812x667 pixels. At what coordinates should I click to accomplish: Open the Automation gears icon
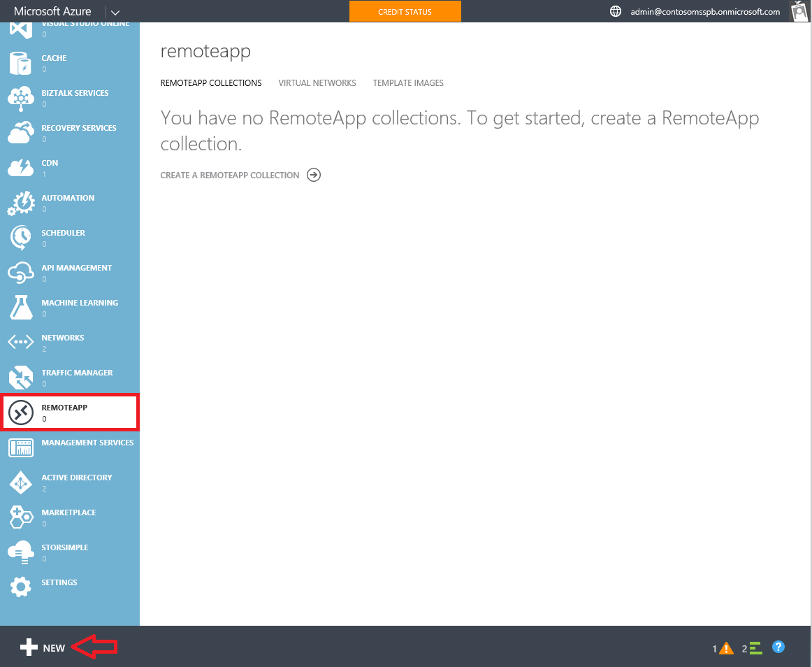point(21,203)
